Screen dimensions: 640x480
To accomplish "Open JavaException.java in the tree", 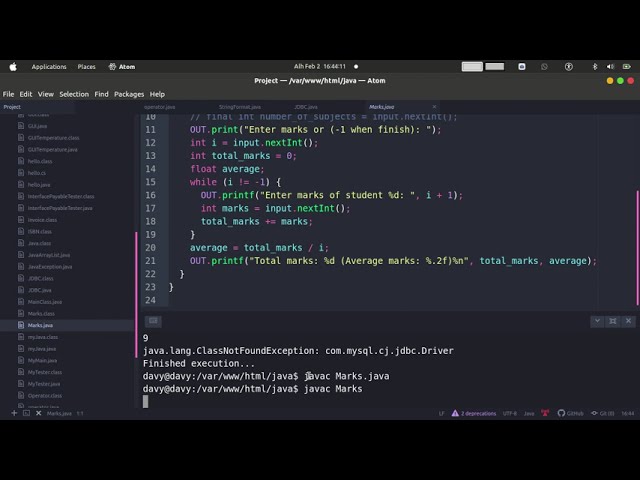I will click(50, 267).
